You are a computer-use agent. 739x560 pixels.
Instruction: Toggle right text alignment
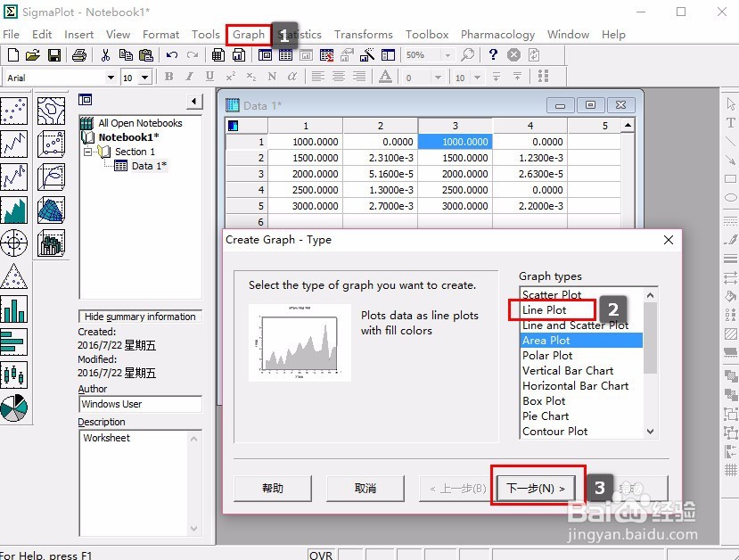(x=359, y=77)
